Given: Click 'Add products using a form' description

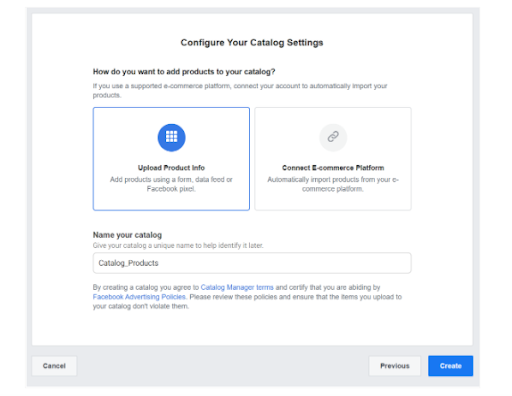Looking at the screenshot, I should coord(171,184).
